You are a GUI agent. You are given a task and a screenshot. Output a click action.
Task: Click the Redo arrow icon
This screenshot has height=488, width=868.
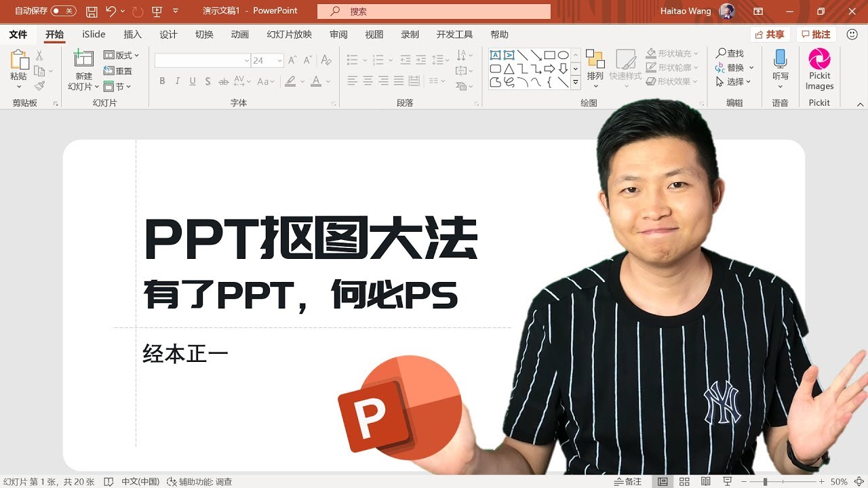138,12
